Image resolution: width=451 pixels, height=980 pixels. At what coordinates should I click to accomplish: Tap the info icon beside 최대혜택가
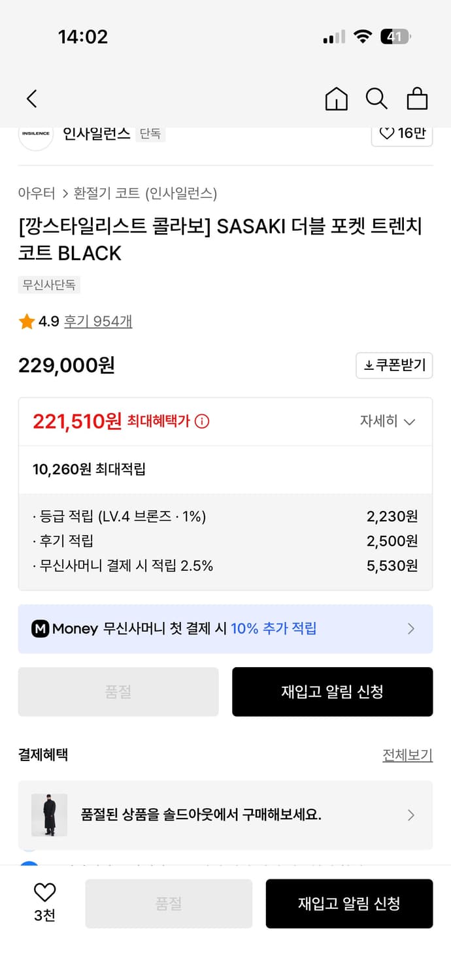click(202, 421)
